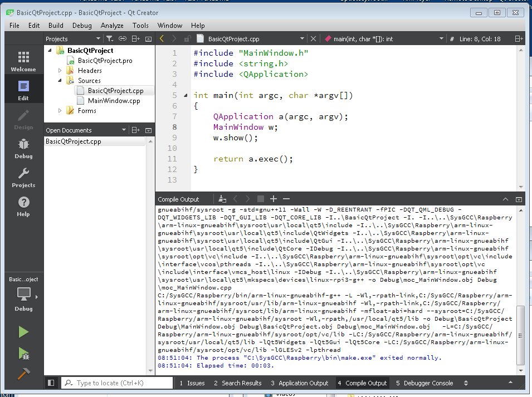Expand the Forms folder

pyautogui.click(x=60, y=110)
